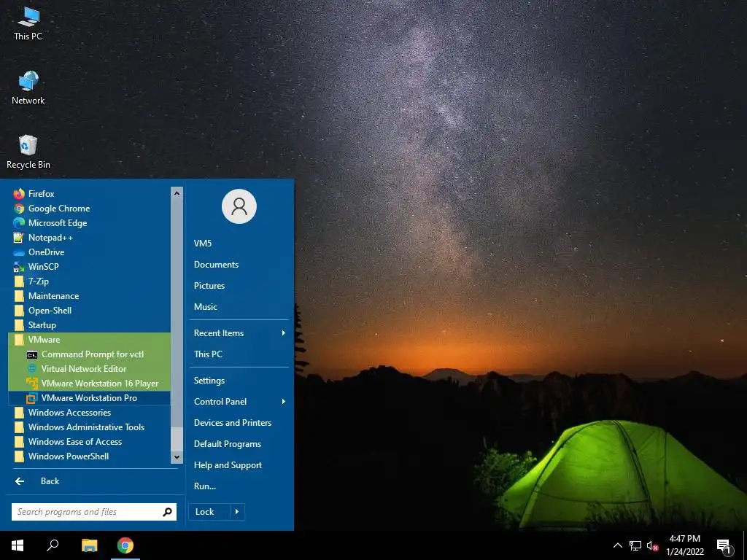Image resolution: width=747 pixels, height=560 pixels.
Task: Launch Google Chrome from the start menu list
Action: pos(89,209)
